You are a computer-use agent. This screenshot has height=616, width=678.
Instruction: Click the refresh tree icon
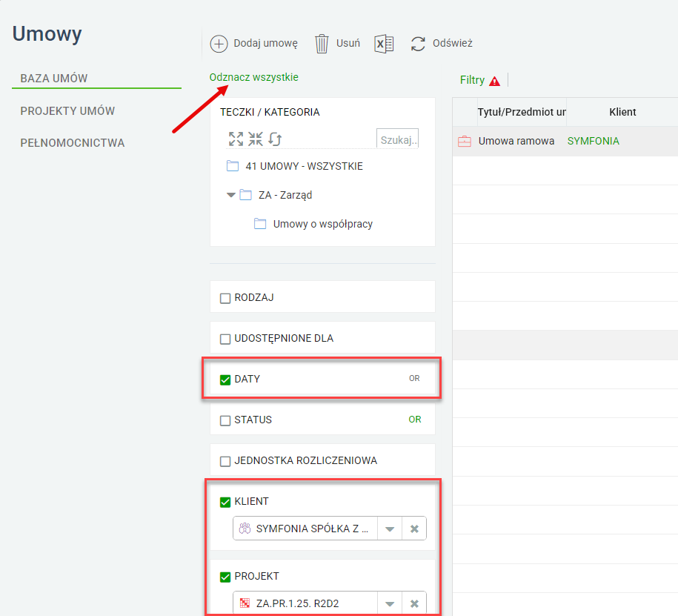tap(275, 139)
